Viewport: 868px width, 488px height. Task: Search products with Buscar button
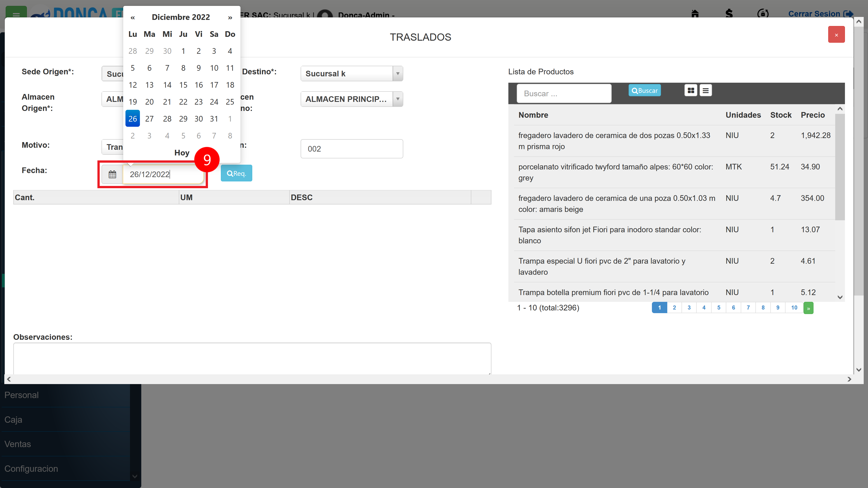click(644, 90)
